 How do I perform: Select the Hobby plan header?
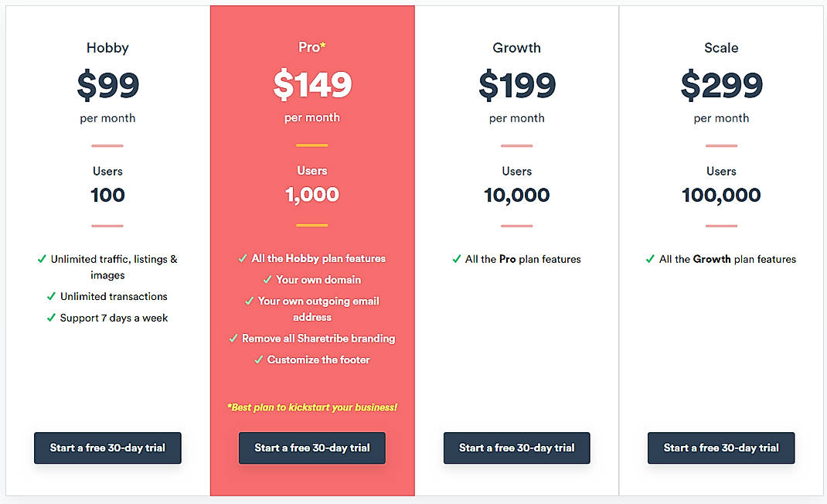(107, 48)
